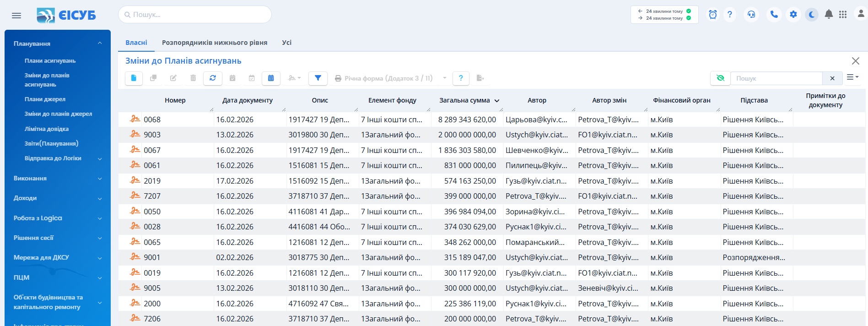Click the calendar with filled check icon
Screen dimensions: 868x326
(x=232, y=78)
